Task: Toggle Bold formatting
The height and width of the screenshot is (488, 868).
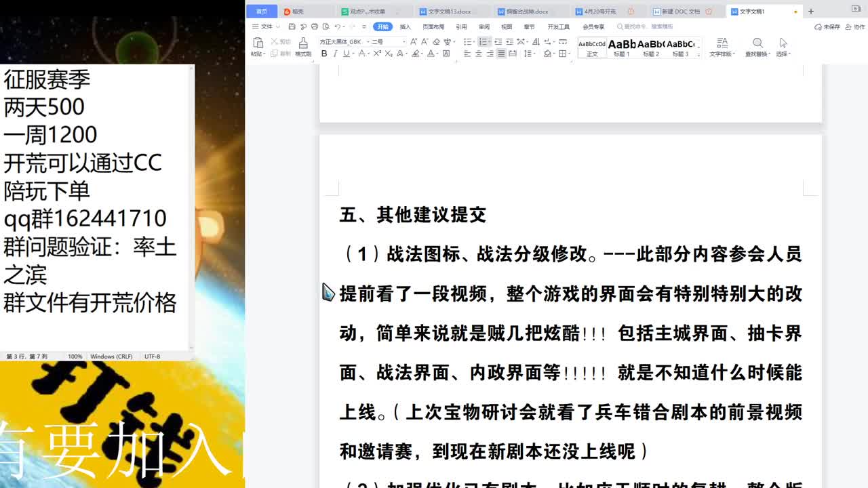Action: tap(324, 54)
